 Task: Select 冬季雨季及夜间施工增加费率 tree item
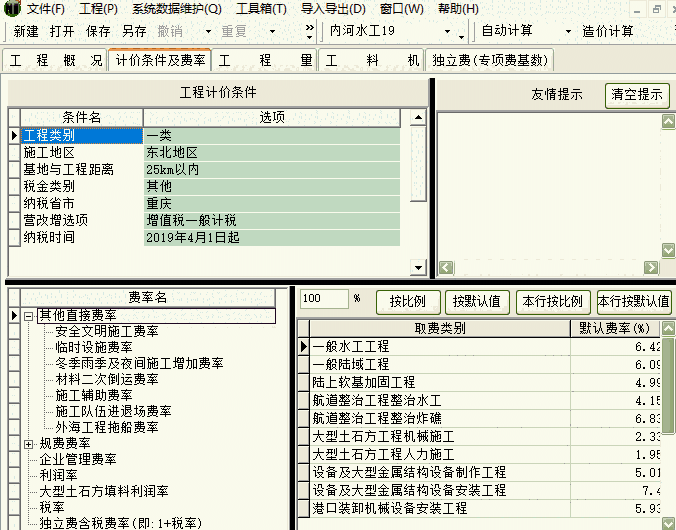(139, 363)
